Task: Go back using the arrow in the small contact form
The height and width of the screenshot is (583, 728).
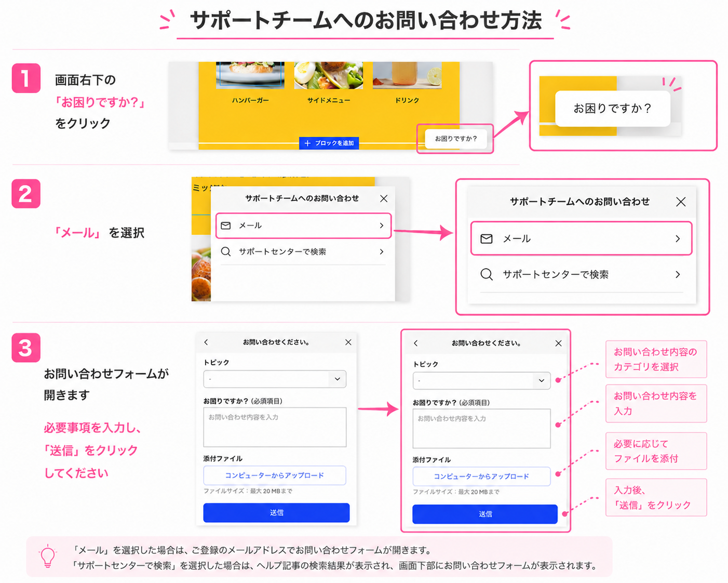Action: [206, 342]
